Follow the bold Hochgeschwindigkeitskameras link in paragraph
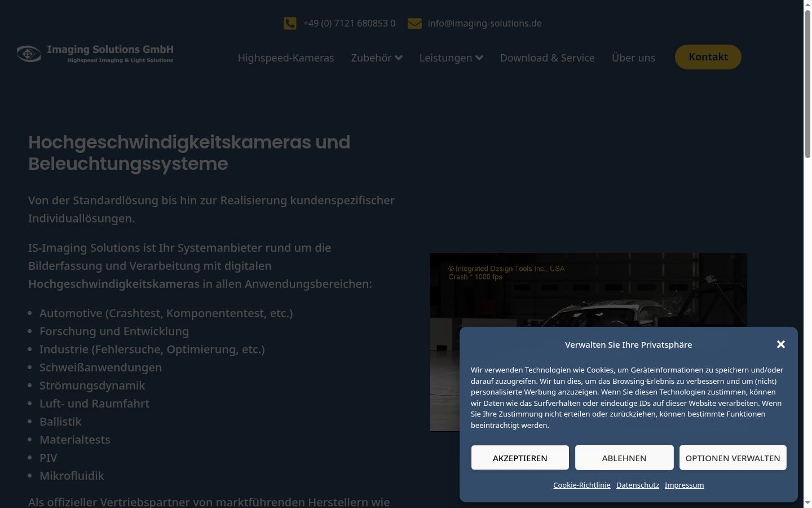 coord(114,284)
